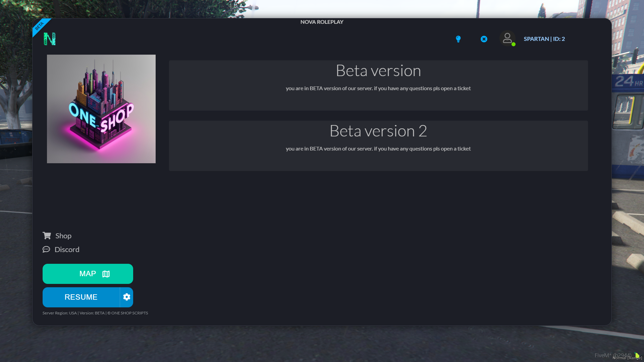
Task: Click the green MAP button
Action: pyautogui.click(x=88, y=274)
